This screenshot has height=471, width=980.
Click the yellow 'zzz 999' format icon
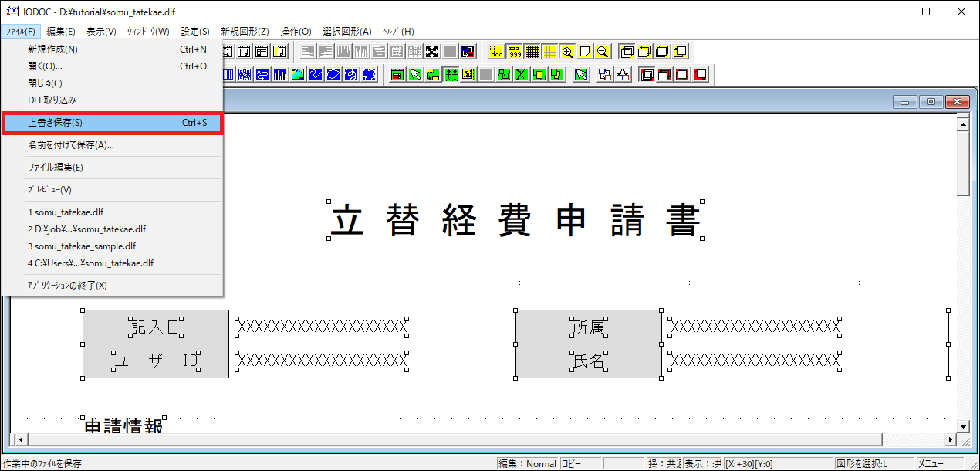514,52
